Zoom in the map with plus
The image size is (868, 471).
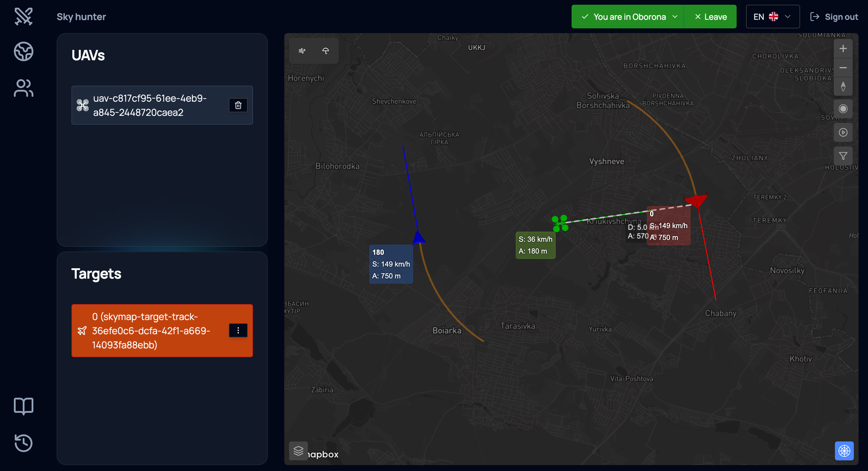843,48
